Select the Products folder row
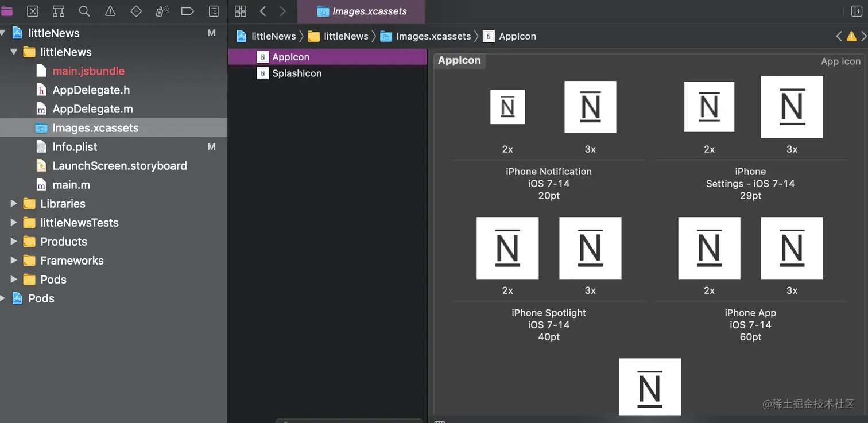The image size is (868, 423). (x=114, y=242)
